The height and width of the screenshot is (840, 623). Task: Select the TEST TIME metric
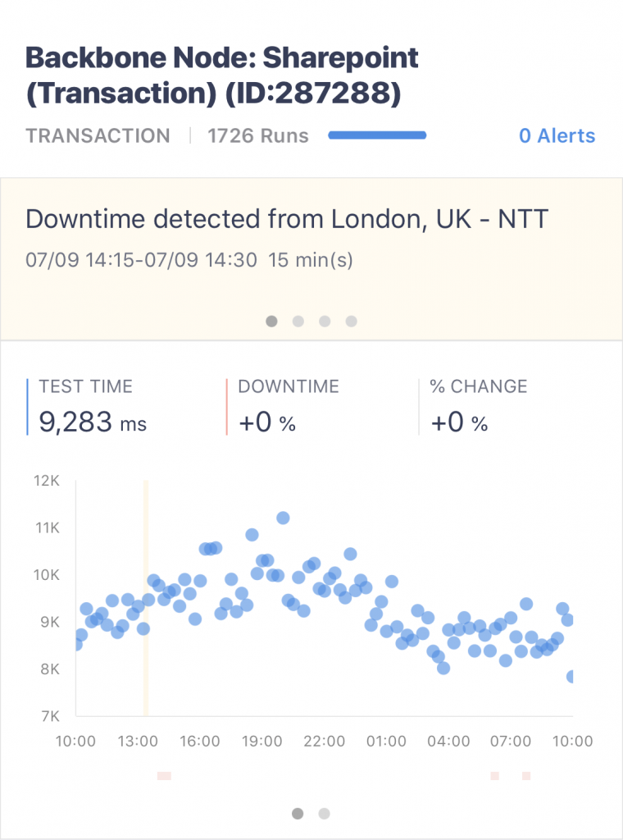(92, 407)
